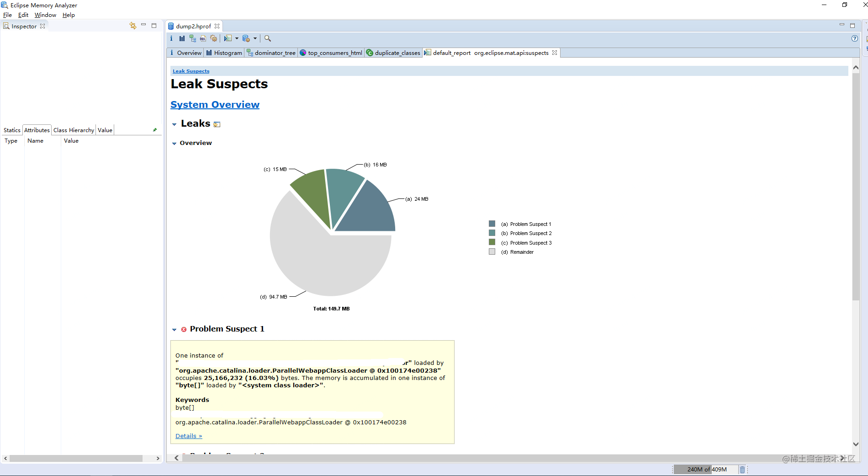
Task: Collapse the Overview chart section
Action: [174, 144]
